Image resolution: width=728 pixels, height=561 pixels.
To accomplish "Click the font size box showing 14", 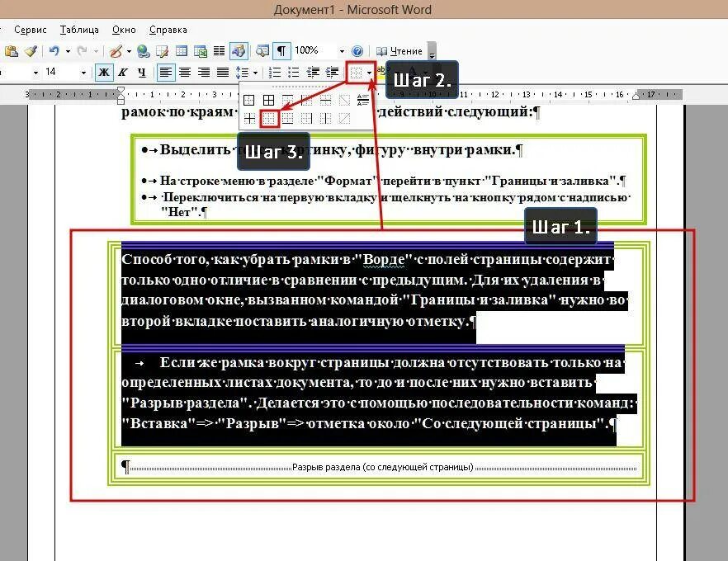I will coord(50,72).
